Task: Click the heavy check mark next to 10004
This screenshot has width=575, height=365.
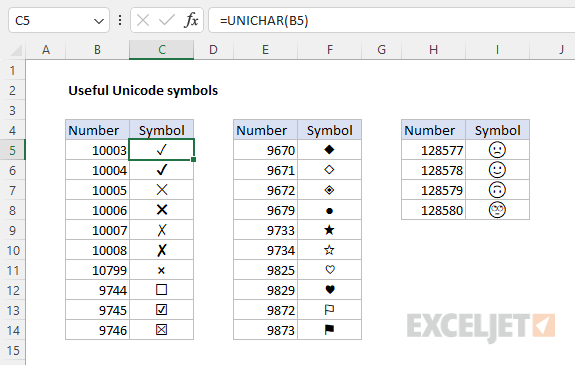Action: [x=161, y=169]
